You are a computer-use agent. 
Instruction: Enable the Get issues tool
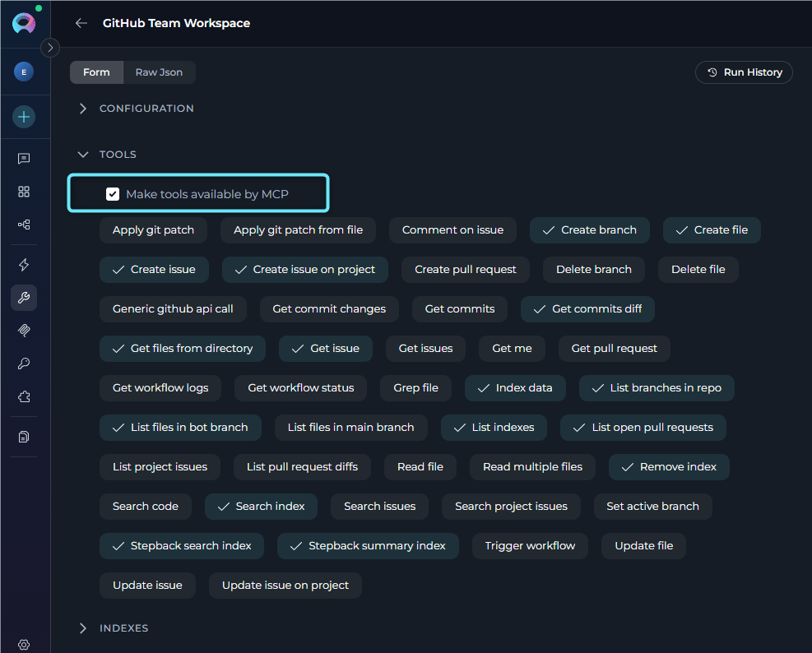425,349
